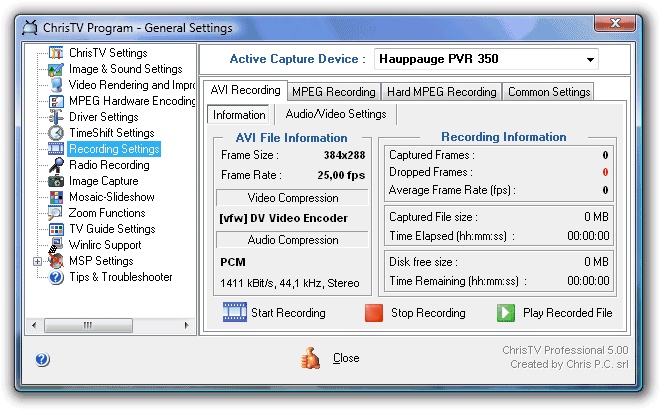The height and width of the screenshot is (410, 661).
Task: Open the Hard MPEG Recording tab
Action: coord(441,91)
